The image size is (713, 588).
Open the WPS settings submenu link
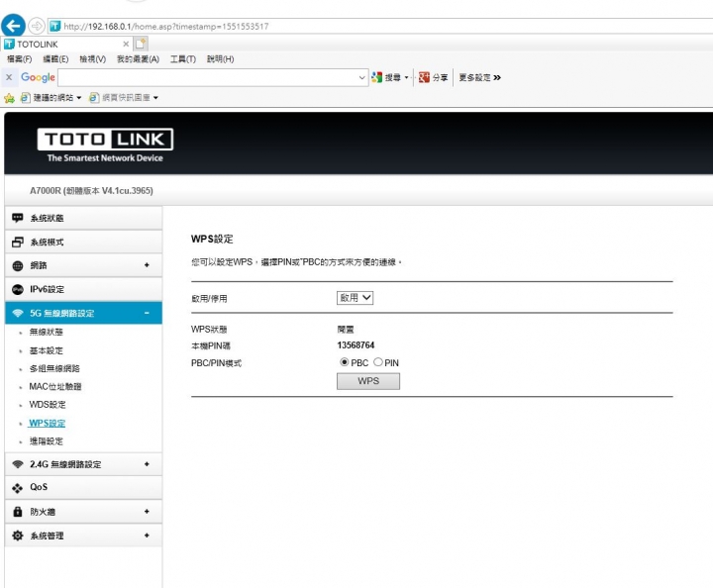[47, 423]
